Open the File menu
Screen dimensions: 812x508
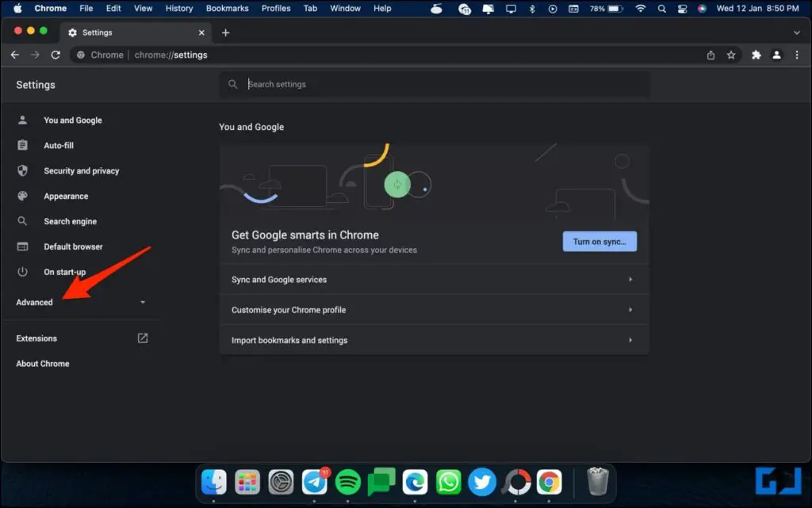(x=86, y=8)
